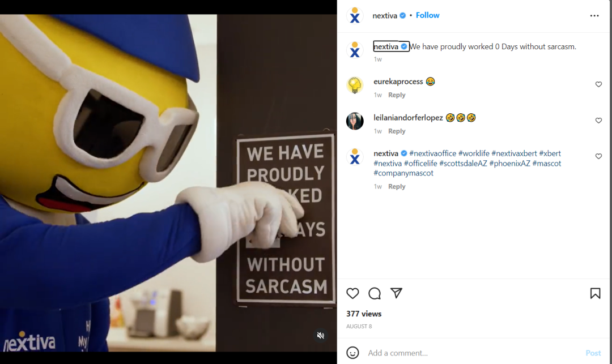Viewport: 612px width, 364px height.
Task: Click nextiva avatar in the post header
Action: click(355, 16)
